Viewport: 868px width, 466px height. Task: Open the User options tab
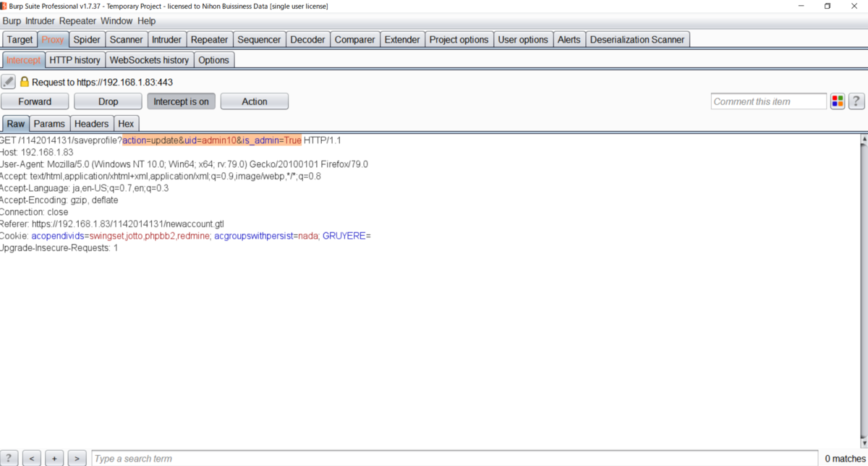pos(523,39)
